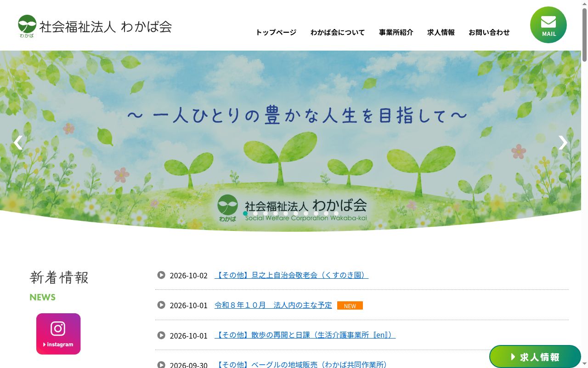Show the previous slide with left arrow

pyautogui.click(x=18, y=143)
